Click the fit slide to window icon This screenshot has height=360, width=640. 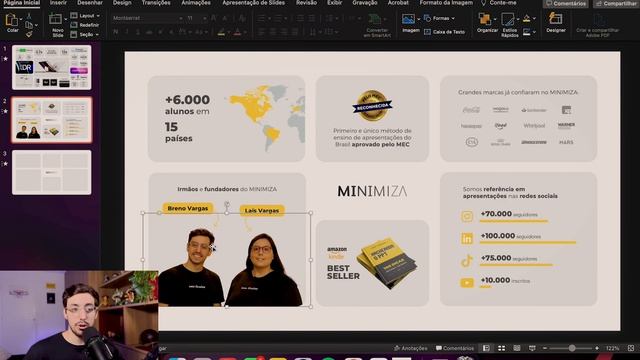631,348
